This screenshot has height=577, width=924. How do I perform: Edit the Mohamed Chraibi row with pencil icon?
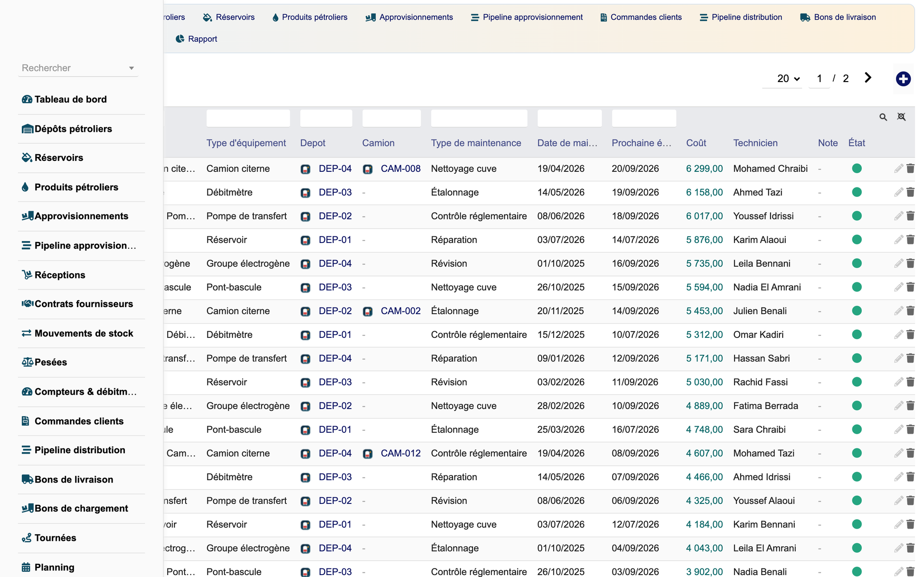click(x=898, y=168)
